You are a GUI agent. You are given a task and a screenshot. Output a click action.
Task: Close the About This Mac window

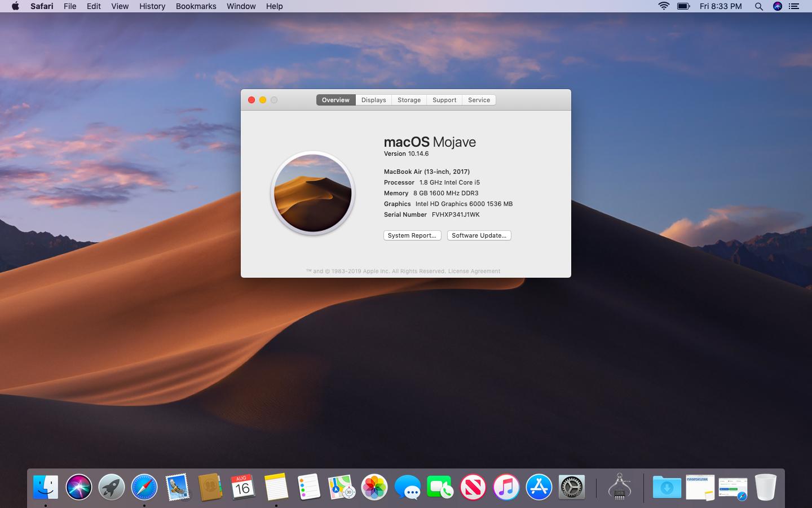[251, 100]
